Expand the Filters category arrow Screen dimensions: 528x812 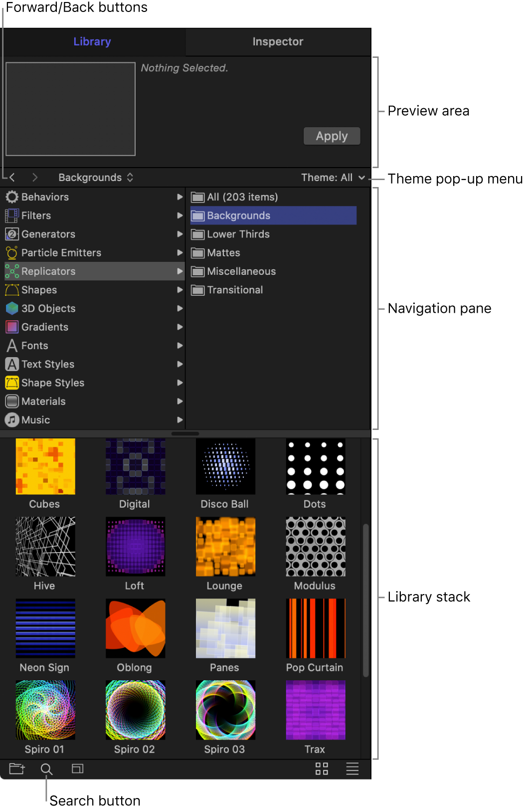pyautogui.click(x=180, y=215)
